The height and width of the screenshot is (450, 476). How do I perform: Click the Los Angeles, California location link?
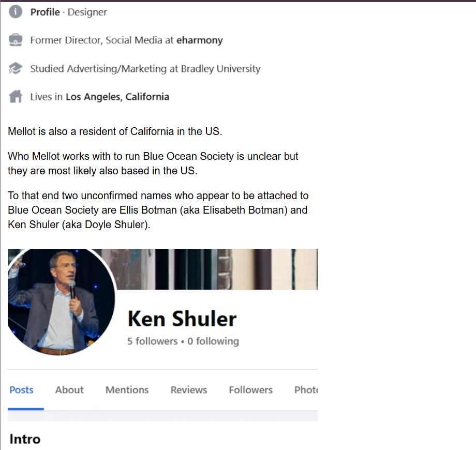(x=117, y=97)
